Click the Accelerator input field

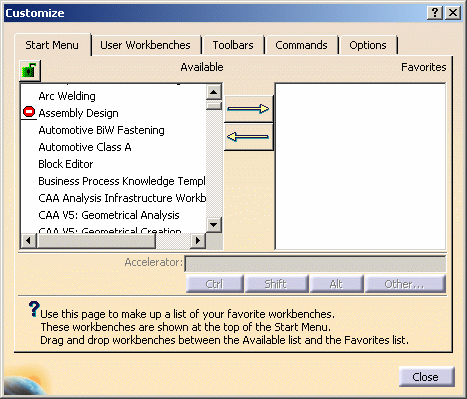(315, 264)
